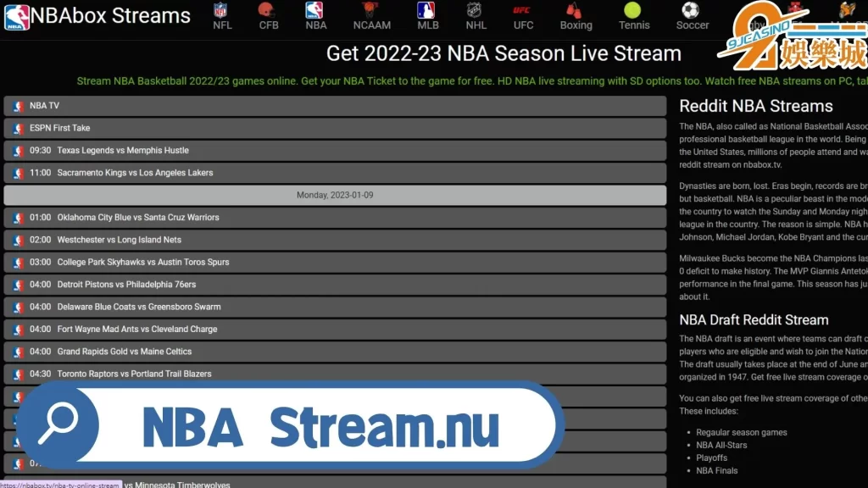The image size is (868, 488).
Task: Open ESPN First Take stream
Action: pyautogui.click(x=335, y=128)
